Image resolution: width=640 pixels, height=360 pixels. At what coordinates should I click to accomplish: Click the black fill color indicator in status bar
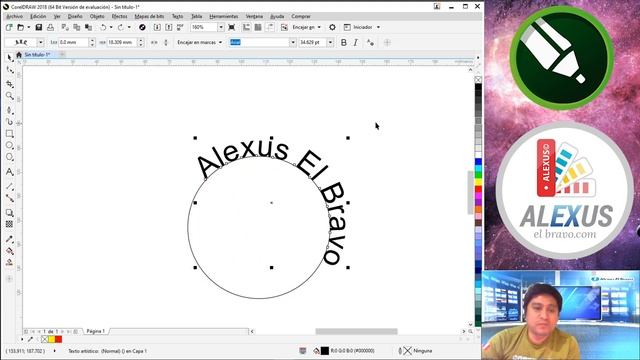pos(324,351)
